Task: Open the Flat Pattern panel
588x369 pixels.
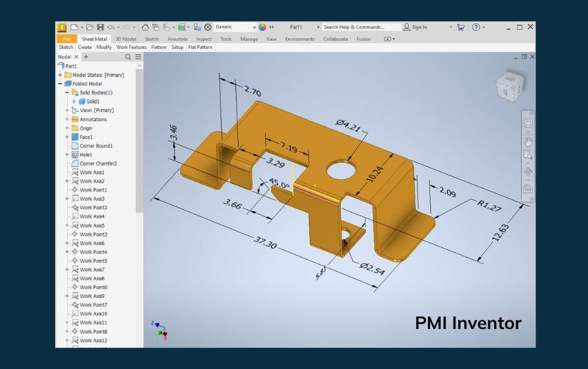Action: 200,48
